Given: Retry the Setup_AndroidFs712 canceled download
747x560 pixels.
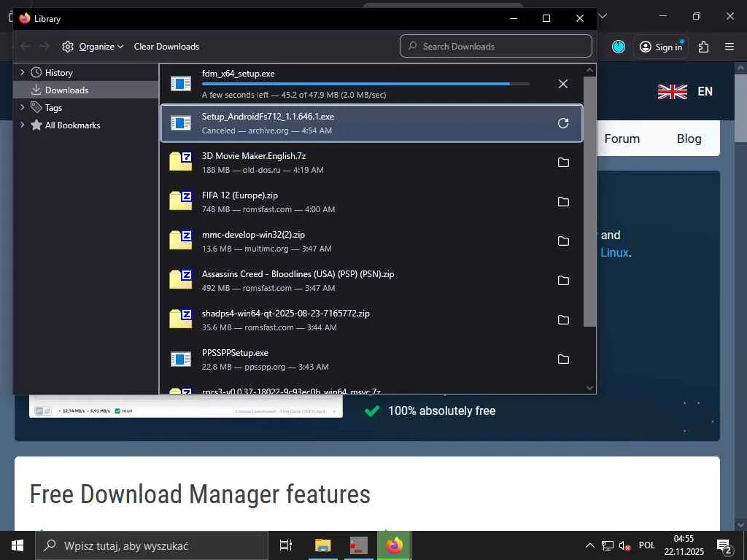Looking at the screenshot, I should tap(562, 123).
